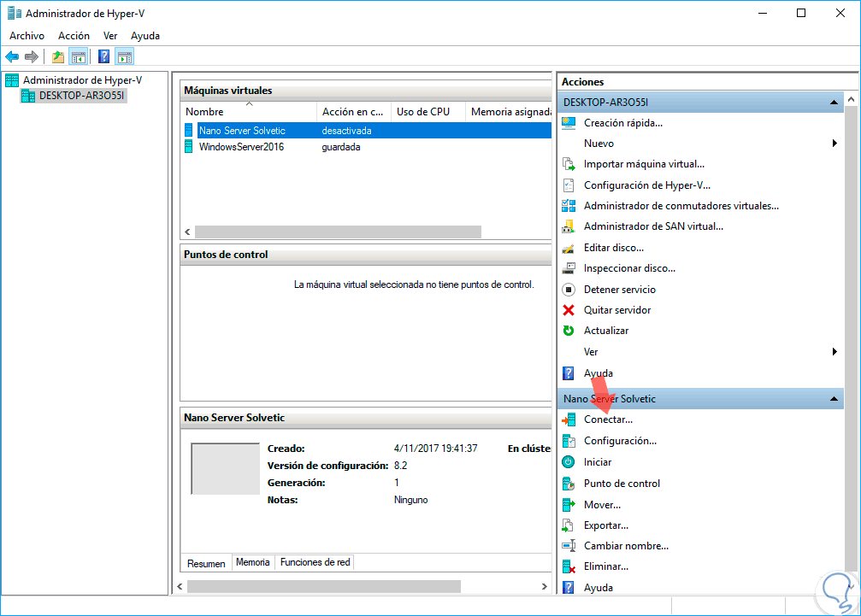
Task: Click the left arrow of VM list scrollbar
Action: pos(188,232)
